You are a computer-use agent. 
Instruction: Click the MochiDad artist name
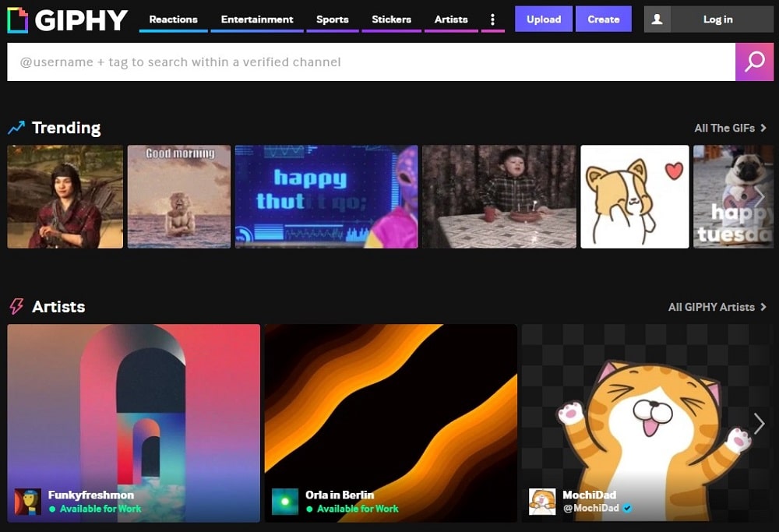[x=589, y=495]
